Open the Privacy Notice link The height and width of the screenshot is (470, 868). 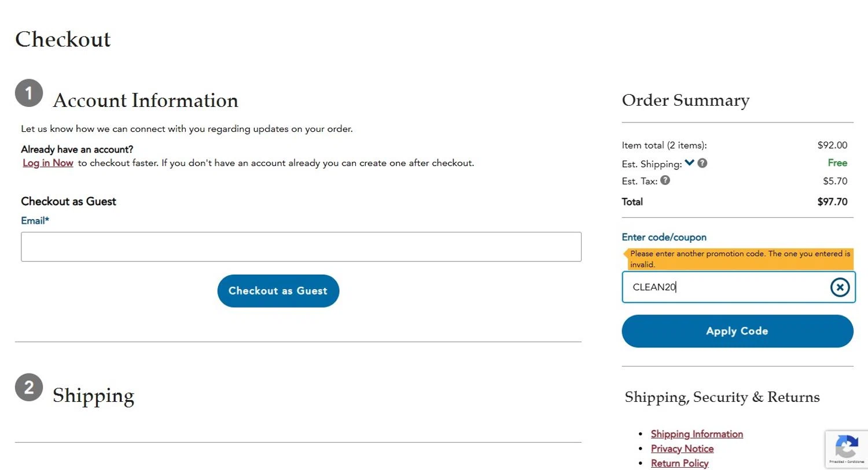682,449
